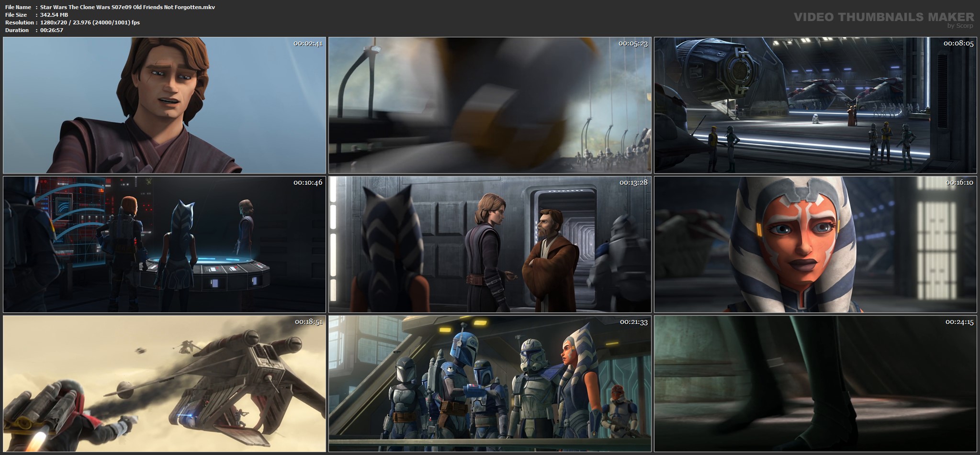Select the Ahsoka close-up thumbnail at 00:16:10
The image size is (980, 455).
tap(815, 244)
